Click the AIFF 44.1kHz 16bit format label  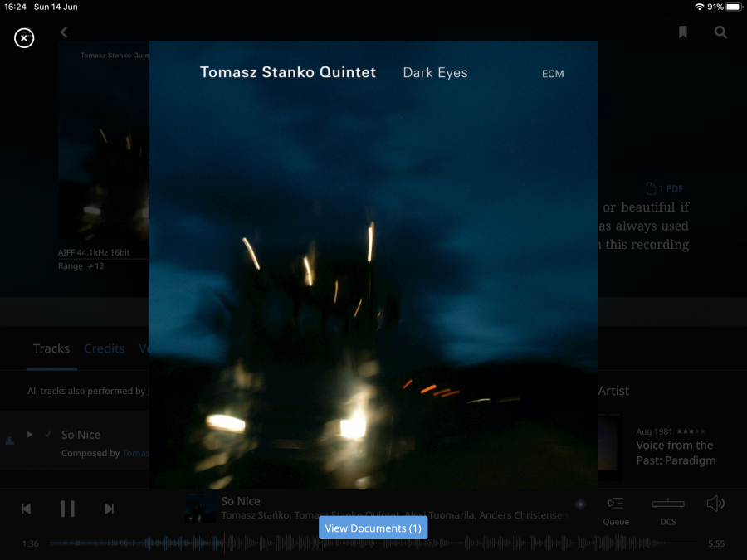[x=94, y=252]
